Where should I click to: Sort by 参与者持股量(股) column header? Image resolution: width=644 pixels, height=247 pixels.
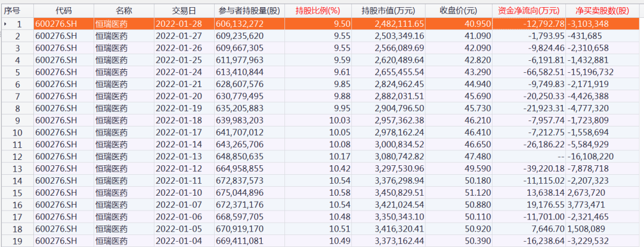(x=249, y=11)
